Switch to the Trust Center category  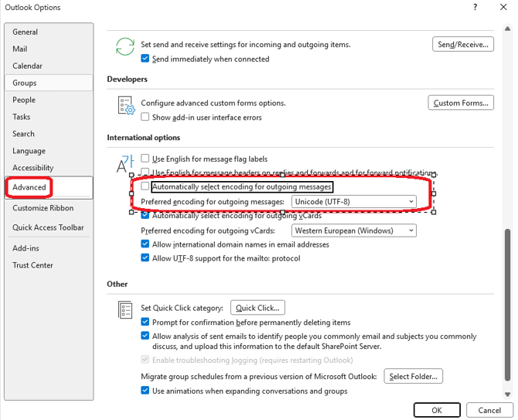(32, 265)
